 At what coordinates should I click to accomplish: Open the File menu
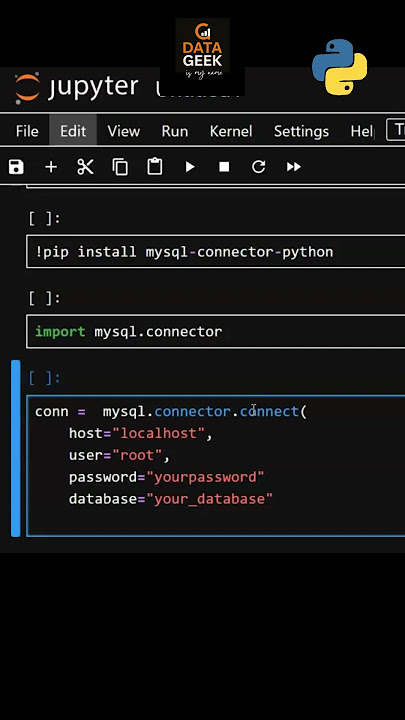(27, 131)
